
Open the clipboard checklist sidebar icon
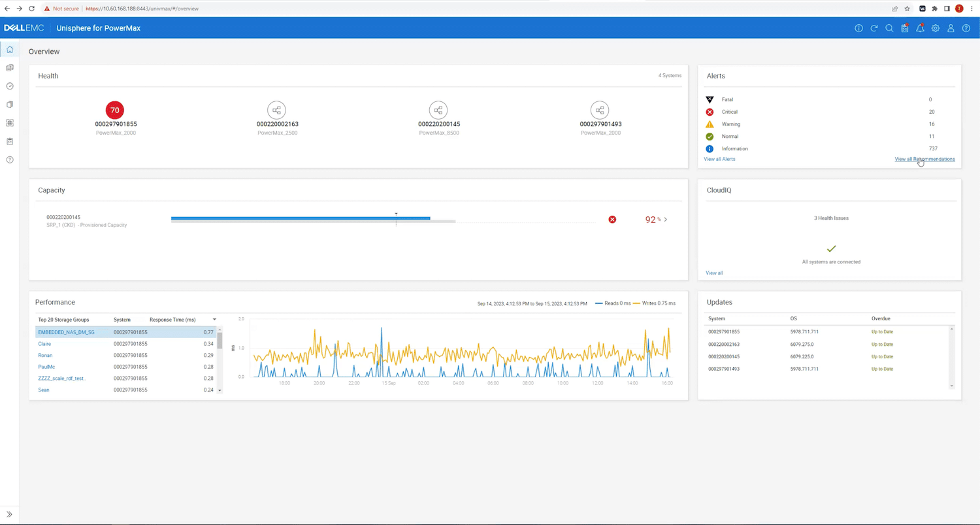tap(10, 141)
